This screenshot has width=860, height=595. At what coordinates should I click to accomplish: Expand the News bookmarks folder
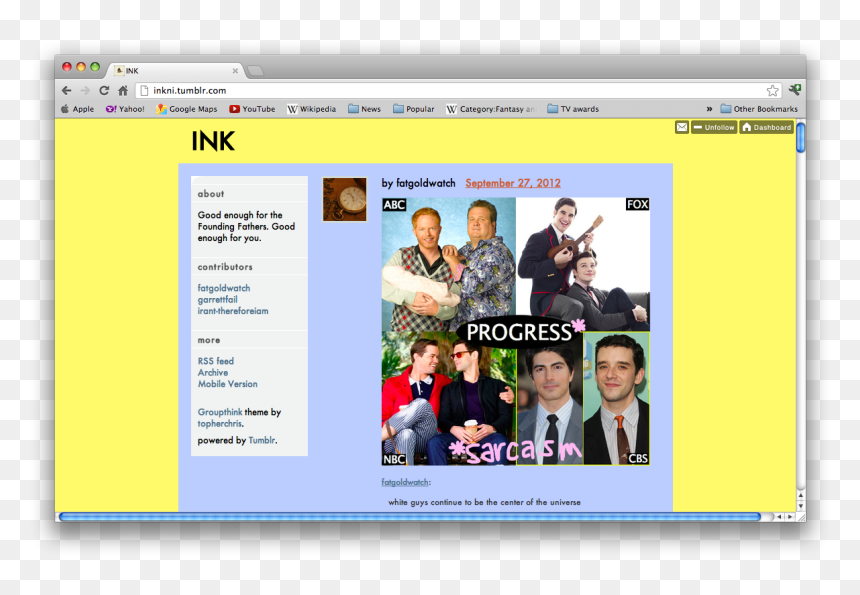[x=364, y=109]
